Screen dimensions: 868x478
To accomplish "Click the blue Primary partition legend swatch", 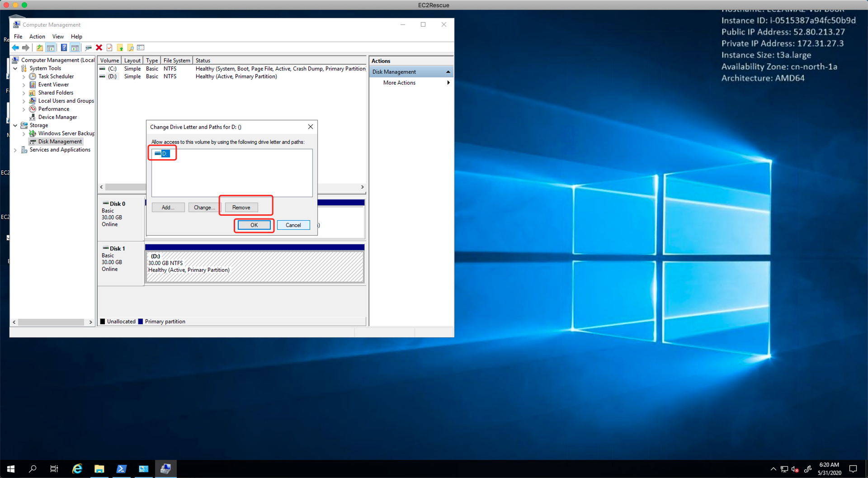I will [141, 322].
